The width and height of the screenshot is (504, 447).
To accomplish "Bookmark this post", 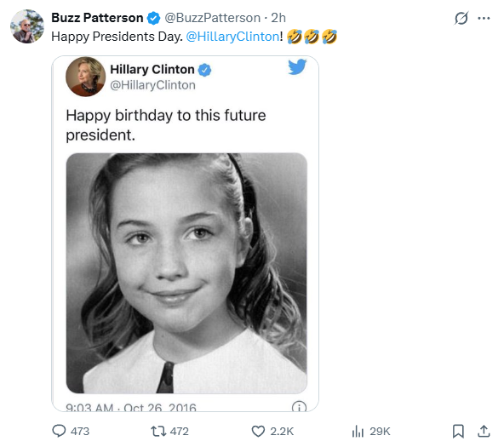I will (x=458, y=432).
